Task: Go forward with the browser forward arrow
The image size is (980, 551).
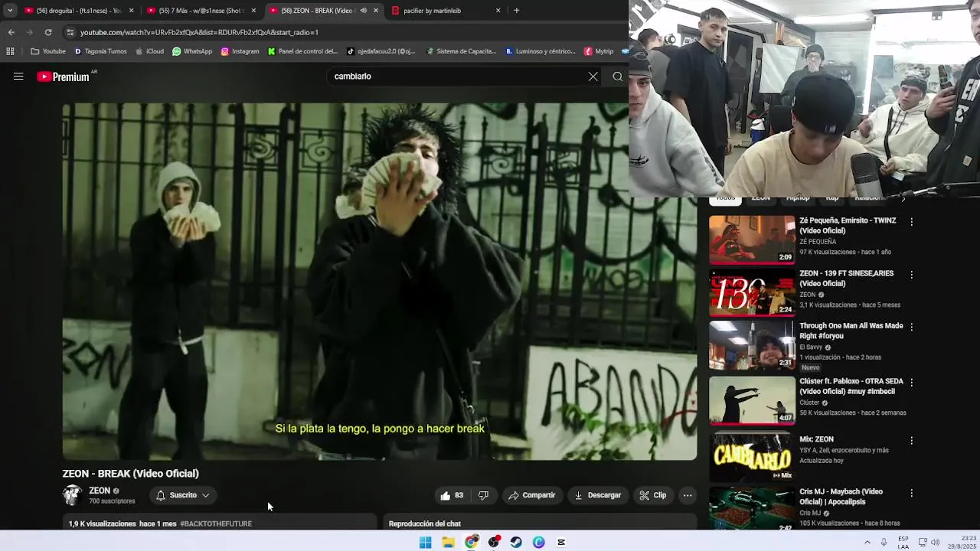Action: [29, 32]
